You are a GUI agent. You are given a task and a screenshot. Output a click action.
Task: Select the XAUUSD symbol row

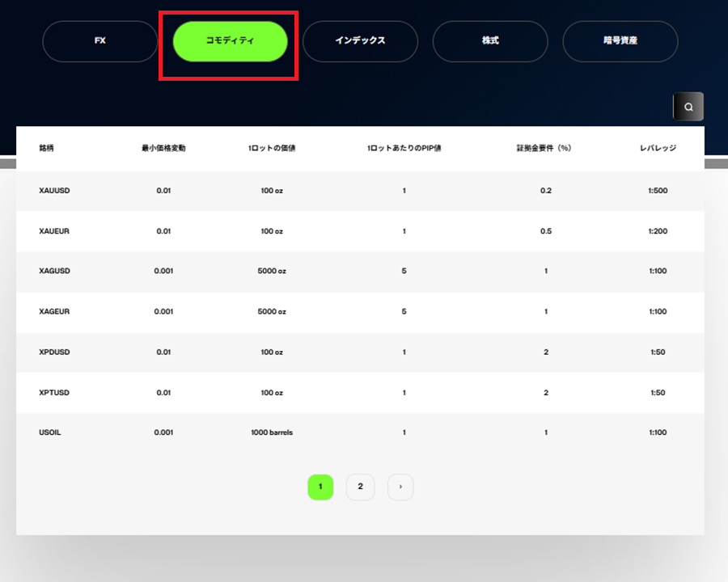tap(360, 191)
